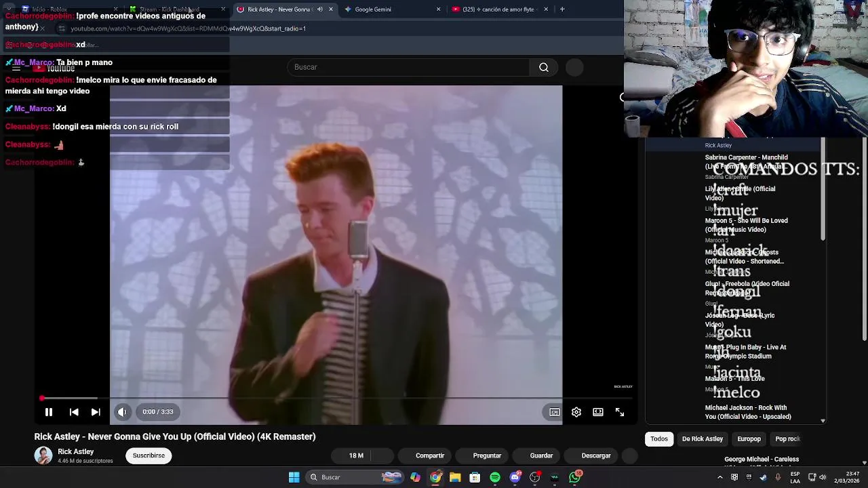The image size is (868, 488).
Task: Toggle subtitles in the video player
Action: pyautogui.click(x=555, y=412)
